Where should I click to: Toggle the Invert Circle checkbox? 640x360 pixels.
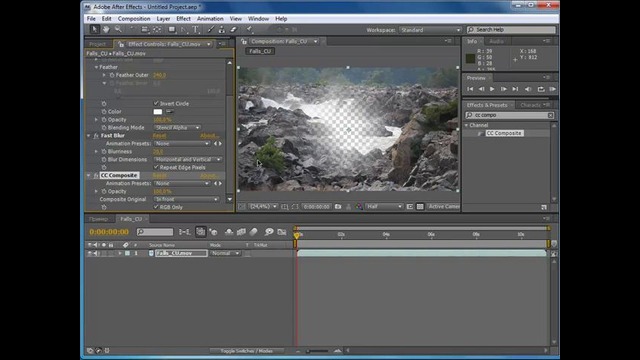pyautogui.click(x=156, y=103)
